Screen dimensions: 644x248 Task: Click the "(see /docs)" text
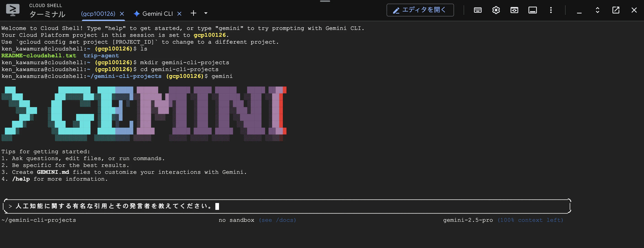point(278,220)
